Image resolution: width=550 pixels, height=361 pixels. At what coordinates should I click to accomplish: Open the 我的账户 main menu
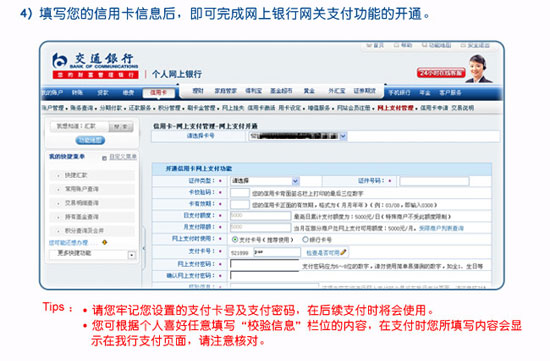[x=52, y=93]
